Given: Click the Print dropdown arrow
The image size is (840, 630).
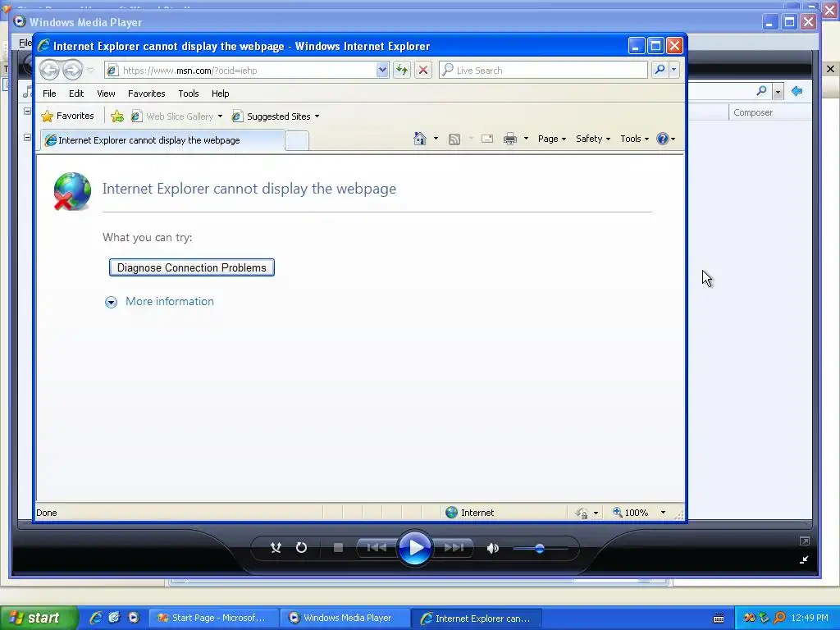Looking at the screenshot, I should pos(526,139).
